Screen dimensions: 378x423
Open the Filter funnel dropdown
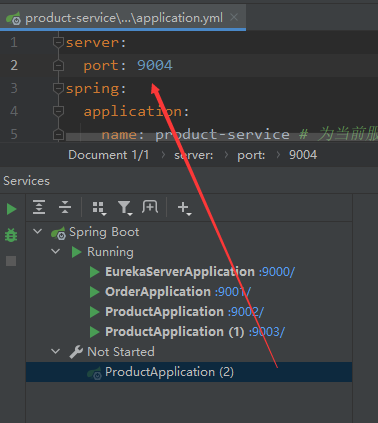[x=125, y=208]
